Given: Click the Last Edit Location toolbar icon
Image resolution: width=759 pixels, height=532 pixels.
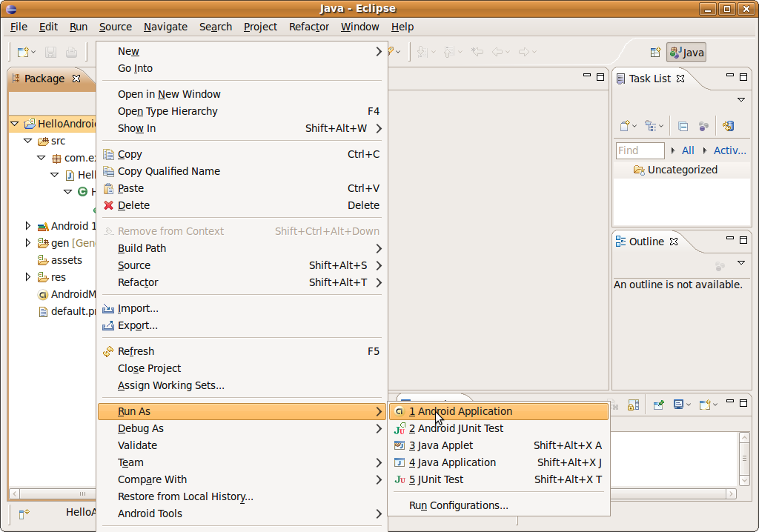Looking at the screenshot, I should tap(477, 51).
